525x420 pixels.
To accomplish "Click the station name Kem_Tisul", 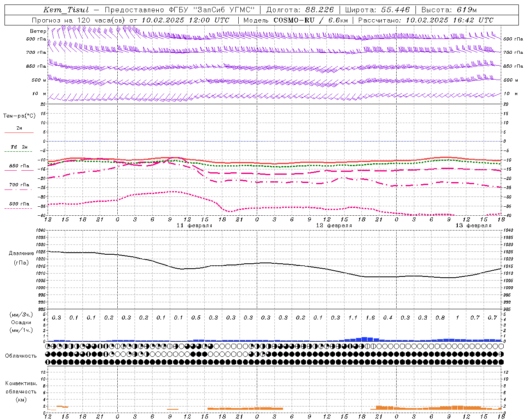I will pos(66,10).
